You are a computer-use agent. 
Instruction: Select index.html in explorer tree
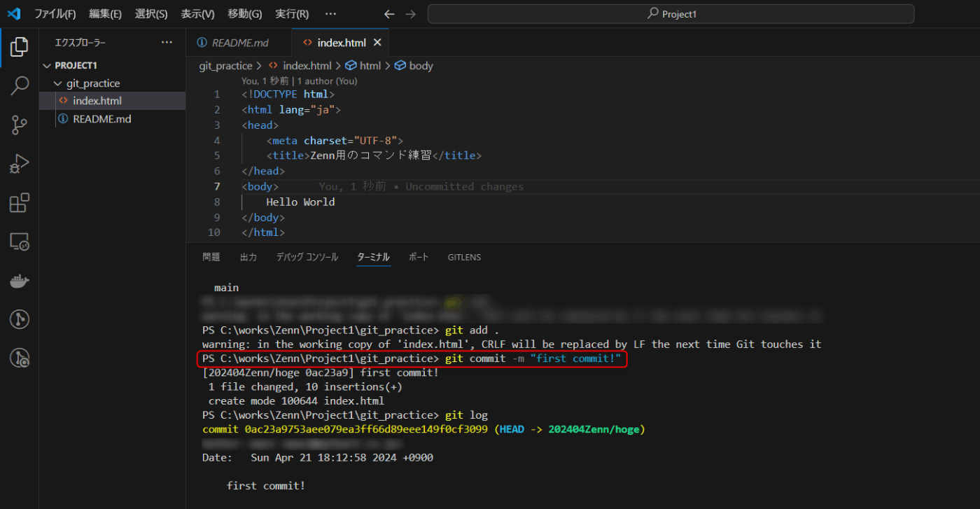(112, 101)
